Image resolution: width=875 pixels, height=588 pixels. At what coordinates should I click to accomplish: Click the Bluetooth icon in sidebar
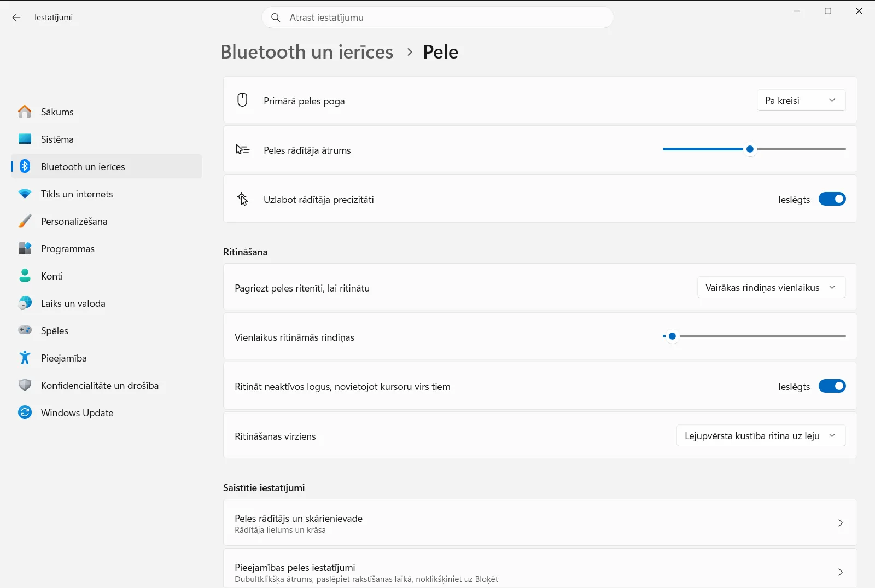(x=25, y=166)
